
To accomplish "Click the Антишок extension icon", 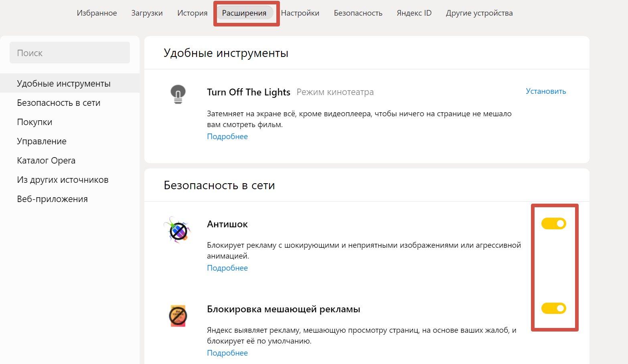I will (178, 231).
